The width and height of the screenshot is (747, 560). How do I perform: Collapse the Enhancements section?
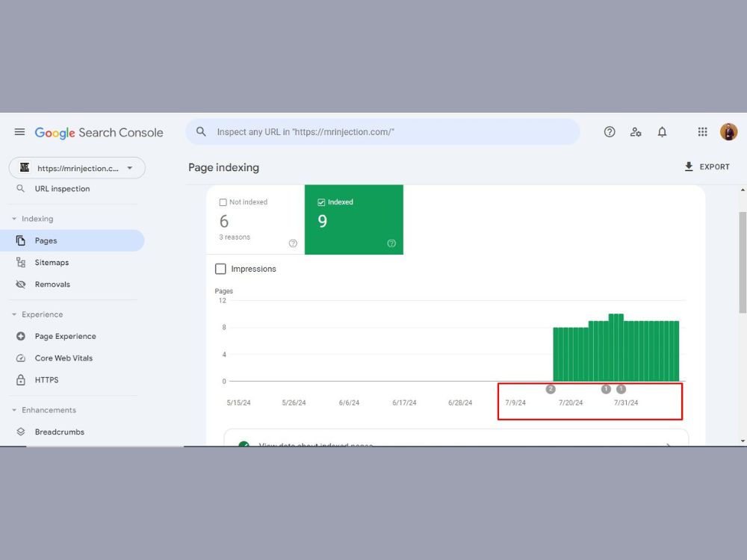13,411
